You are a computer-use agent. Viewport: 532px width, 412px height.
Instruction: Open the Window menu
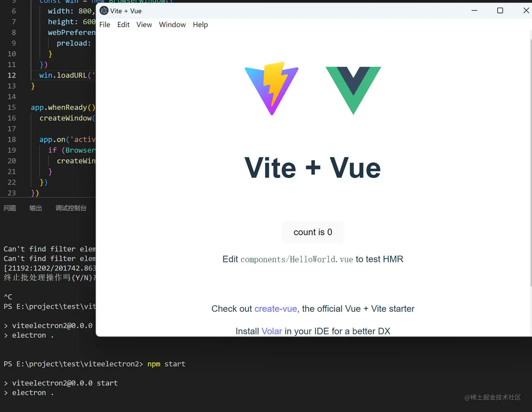tap(172, 25)
